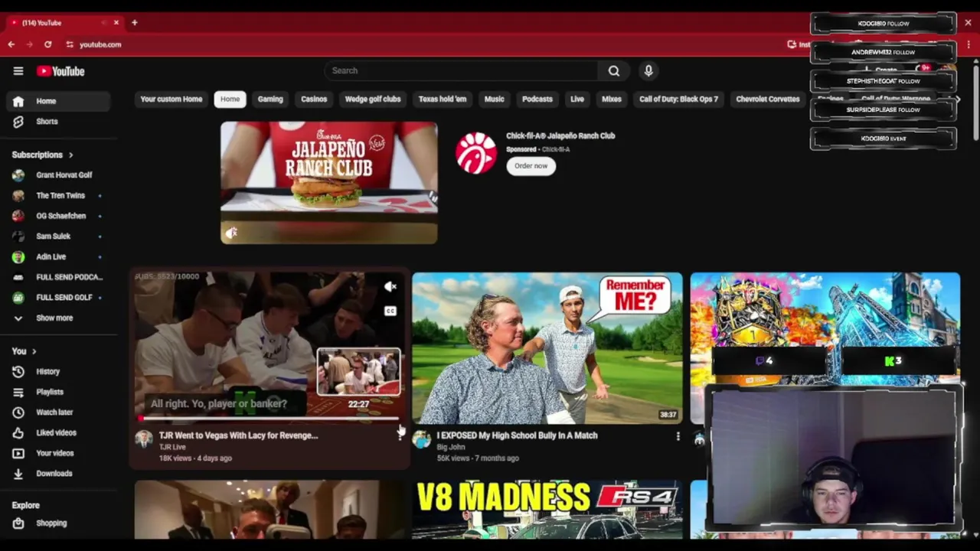Select the Wedge golf clubs chip
Image resolution: width=980 pixels, height=551 pixels.
click(x=373, y=99)
